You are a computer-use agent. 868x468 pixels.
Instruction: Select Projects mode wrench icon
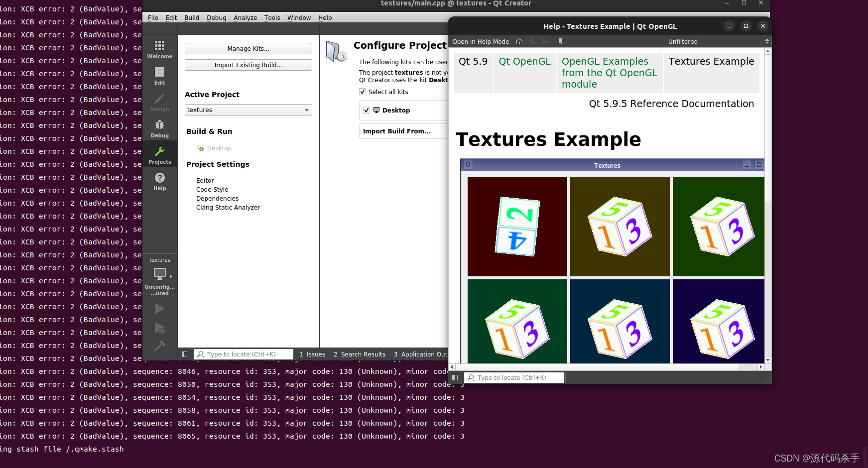coord(159,151)
